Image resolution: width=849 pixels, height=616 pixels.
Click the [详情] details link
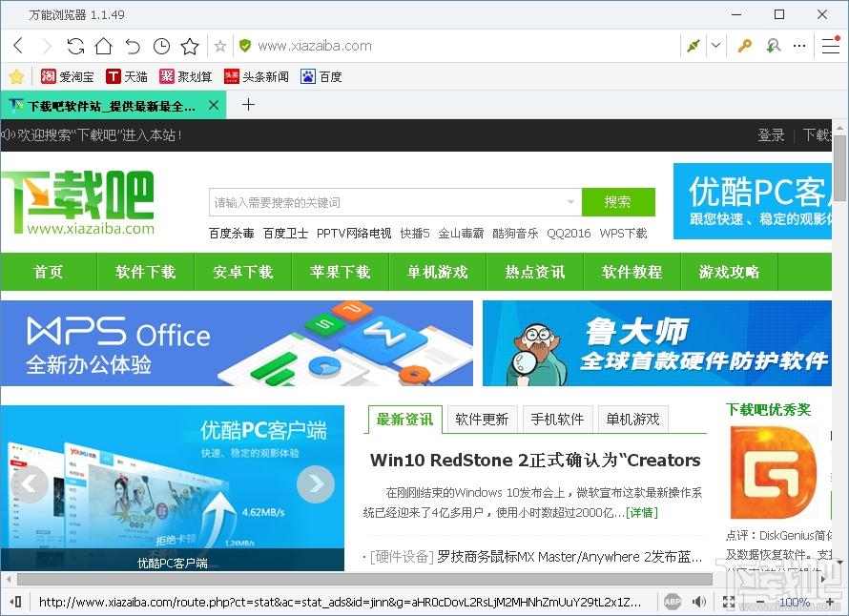pyautogui.click(x=642, y=513)
